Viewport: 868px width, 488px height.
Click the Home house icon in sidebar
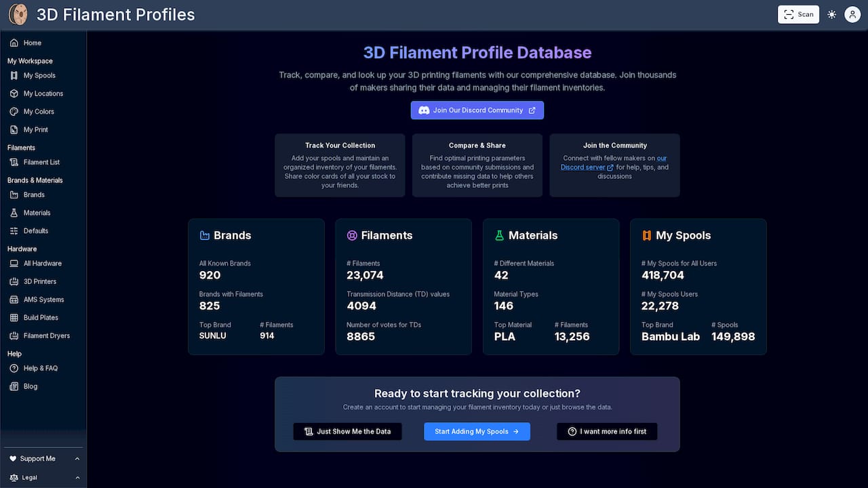14,43
